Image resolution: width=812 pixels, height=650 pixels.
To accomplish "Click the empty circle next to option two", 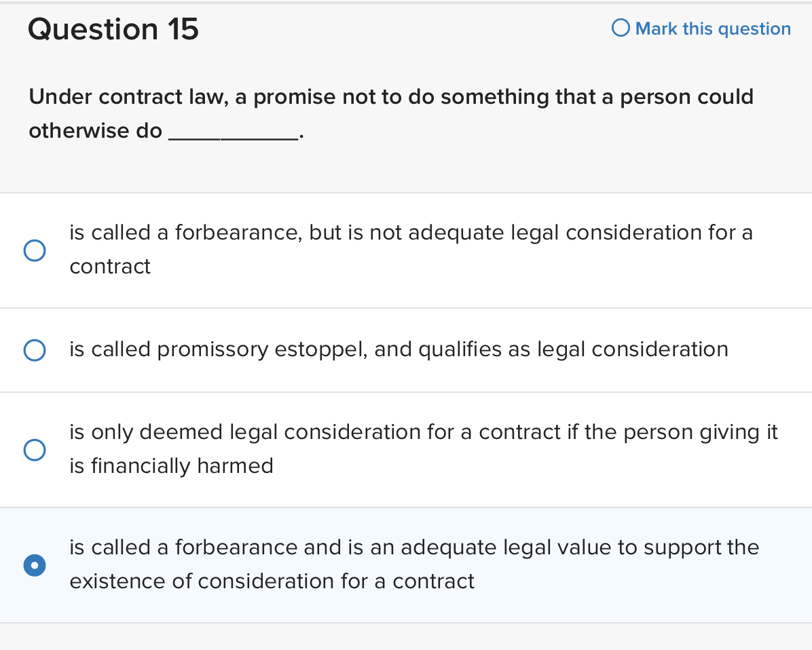I will [35, 350].
